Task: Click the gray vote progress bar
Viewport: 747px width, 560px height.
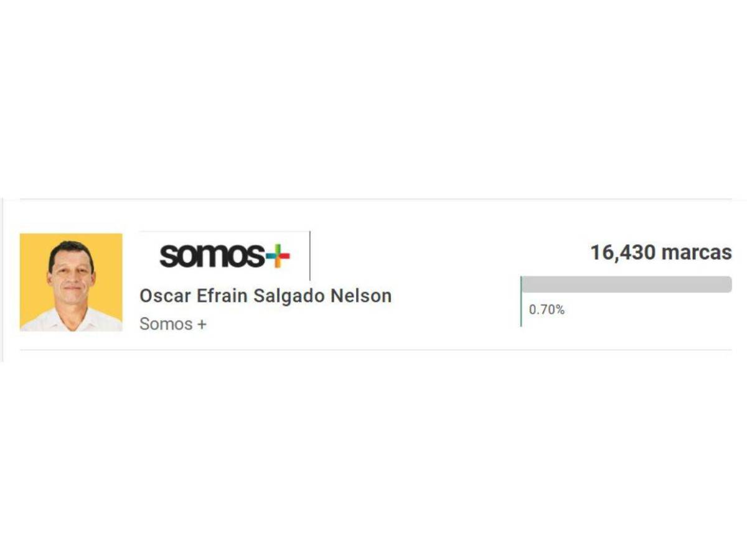Action: tap(626, 284)
